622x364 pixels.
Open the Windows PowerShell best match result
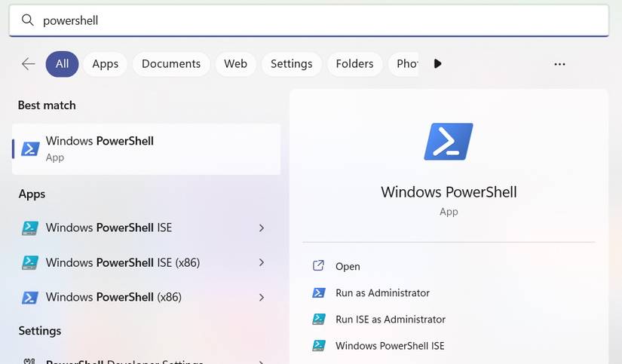[146, 149]
